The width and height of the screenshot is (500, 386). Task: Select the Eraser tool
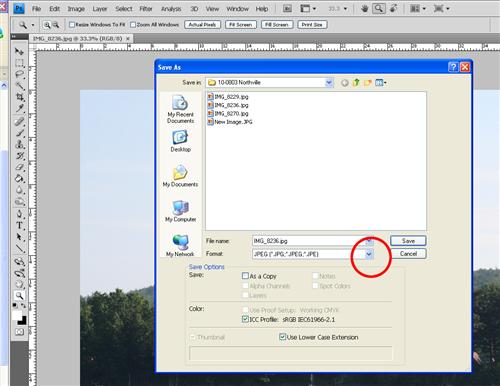pyautogui.click(x=19, y=167)
